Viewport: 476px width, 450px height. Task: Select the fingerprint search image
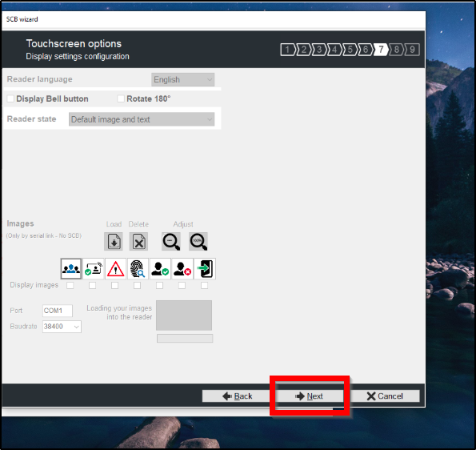tap(138, 268)
